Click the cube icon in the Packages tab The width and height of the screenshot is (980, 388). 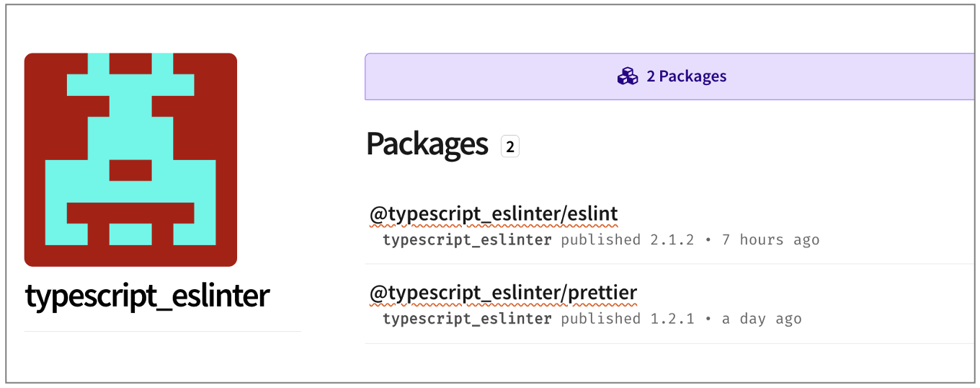pos(628,76)
